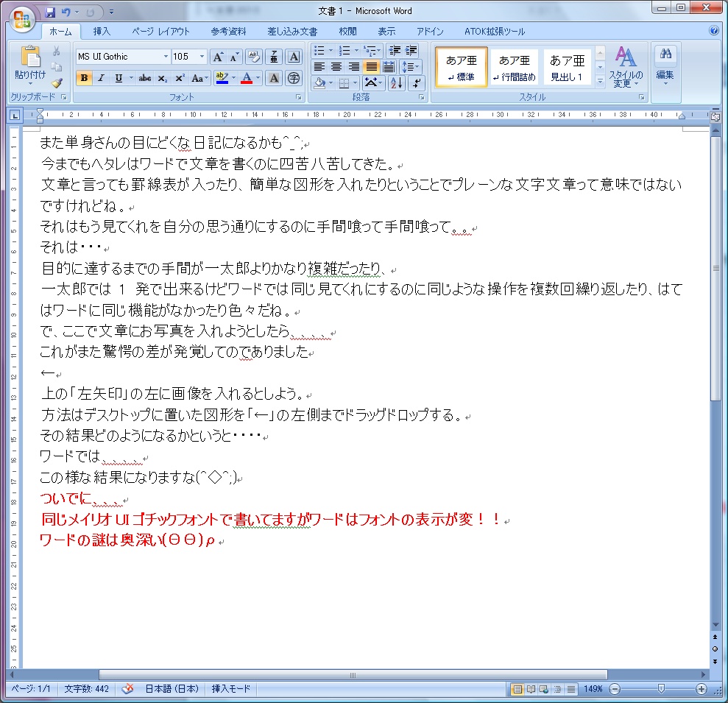The width and height of the screenshot is (728, 703).
Task: Open Help with question mark icon
Action: [714, 31]
